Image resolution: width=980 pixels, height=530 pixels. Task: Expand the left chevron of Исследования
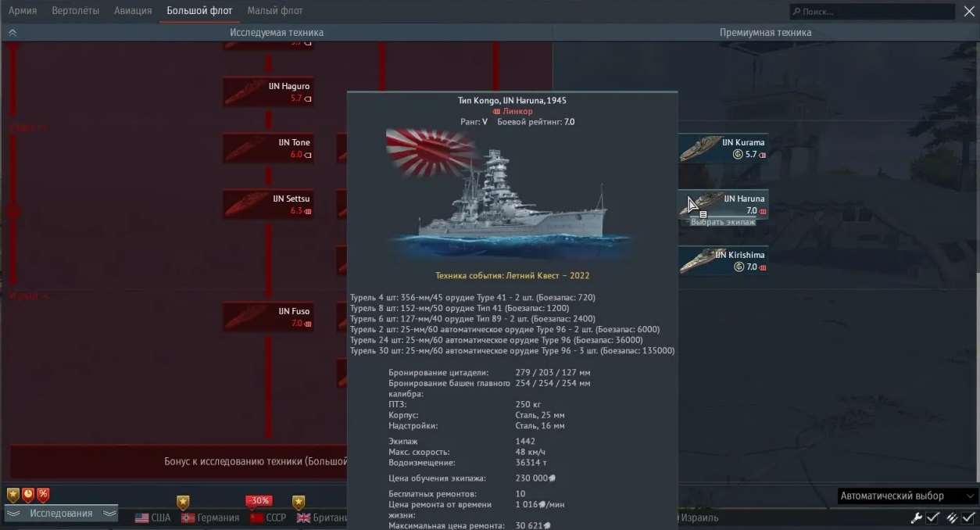13,514
